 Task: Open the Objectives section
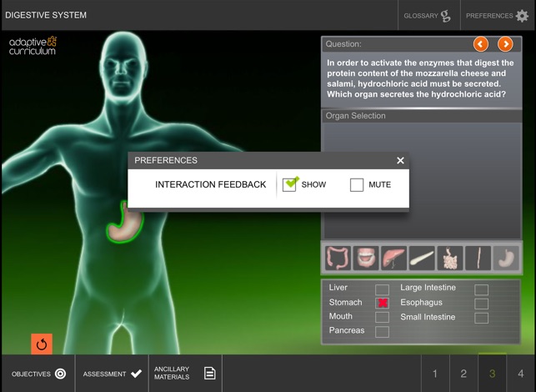38,374
